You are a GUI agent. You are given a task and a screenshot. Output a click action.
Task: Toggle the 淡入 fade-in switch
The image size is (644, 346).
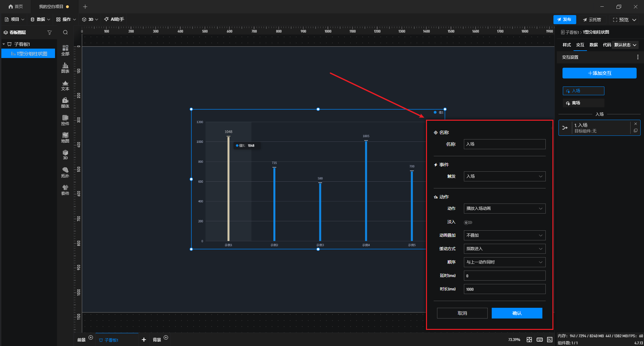point(468,222)
